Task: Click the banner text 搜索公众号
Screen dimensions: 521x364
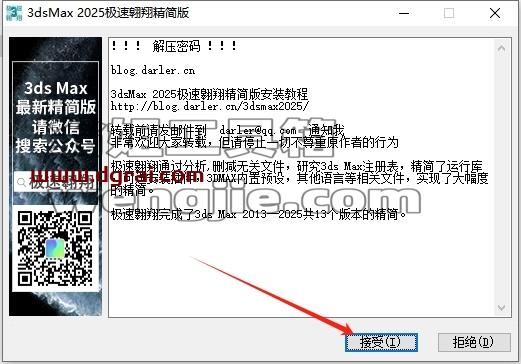Action: coord(55,146)
